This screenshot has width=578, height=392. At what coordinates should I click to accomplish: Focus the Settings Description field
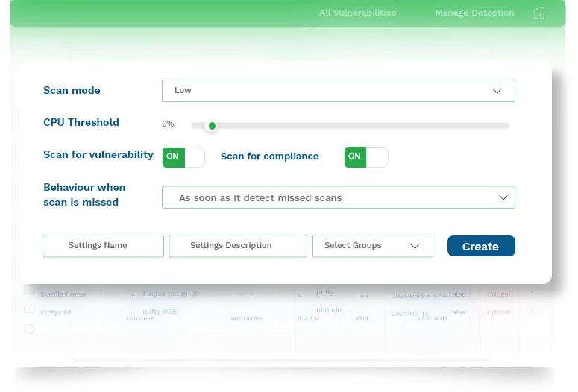[x=238, y=246]
